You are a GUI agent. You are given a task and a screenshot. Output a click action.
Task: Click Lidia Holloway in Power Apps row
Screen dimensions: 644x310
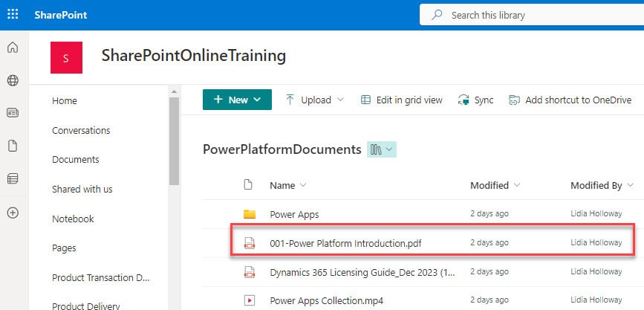tap(596, 214)
